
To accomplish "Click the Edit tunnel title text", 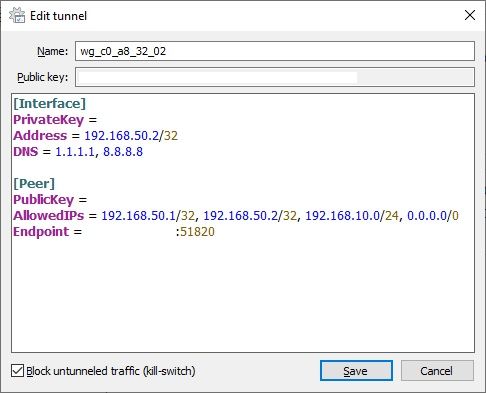I will [58, 16].
